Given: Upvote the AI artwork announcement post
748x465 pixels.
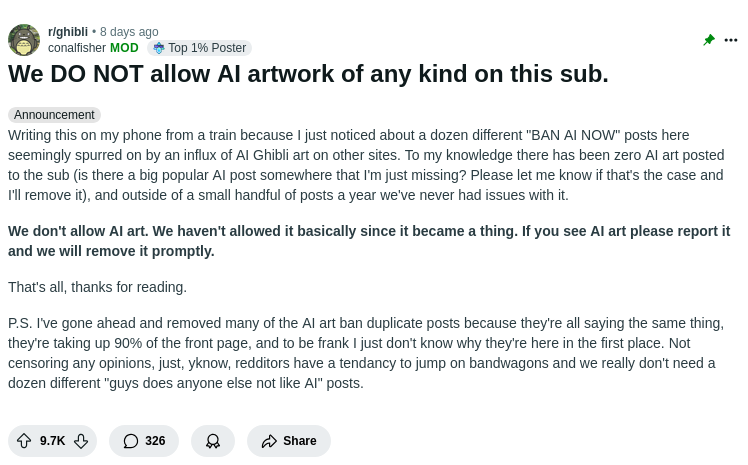Looking at the screenshot, I should [24, 441].
